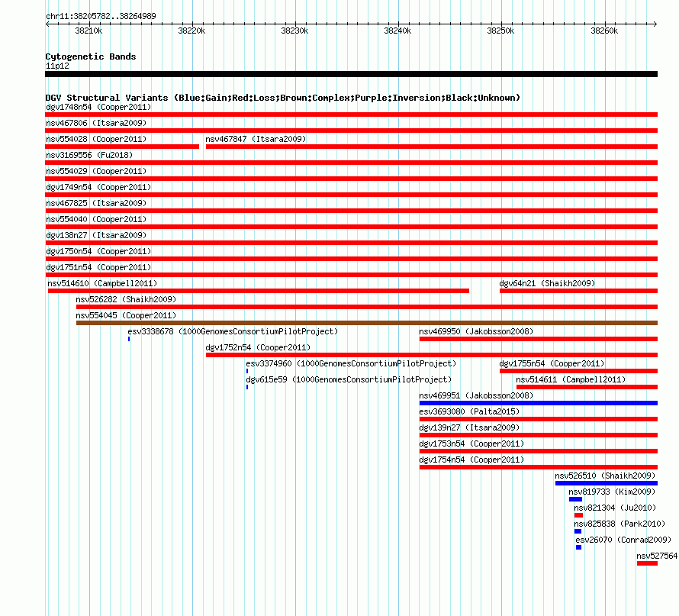Select dgv1755n54 (Cooper2011) label
The height and width of the screenshot is (616, 679).
552,363
